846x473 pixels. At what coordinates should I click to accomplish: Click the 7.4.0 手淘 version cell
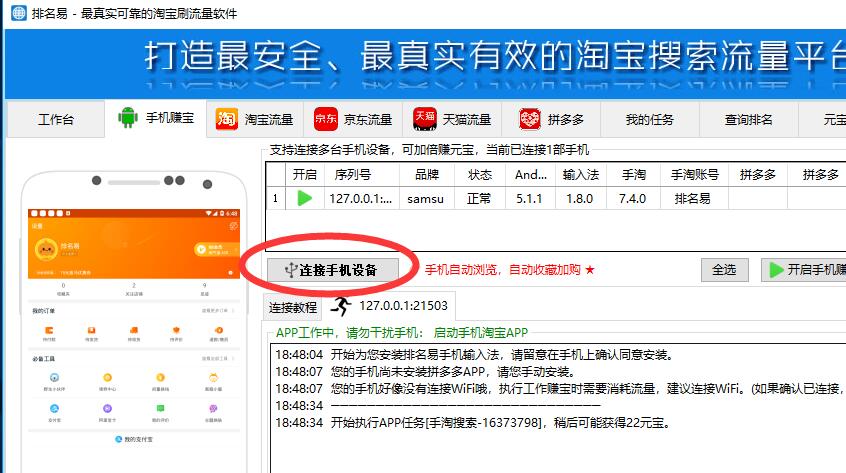pos(632,198)
